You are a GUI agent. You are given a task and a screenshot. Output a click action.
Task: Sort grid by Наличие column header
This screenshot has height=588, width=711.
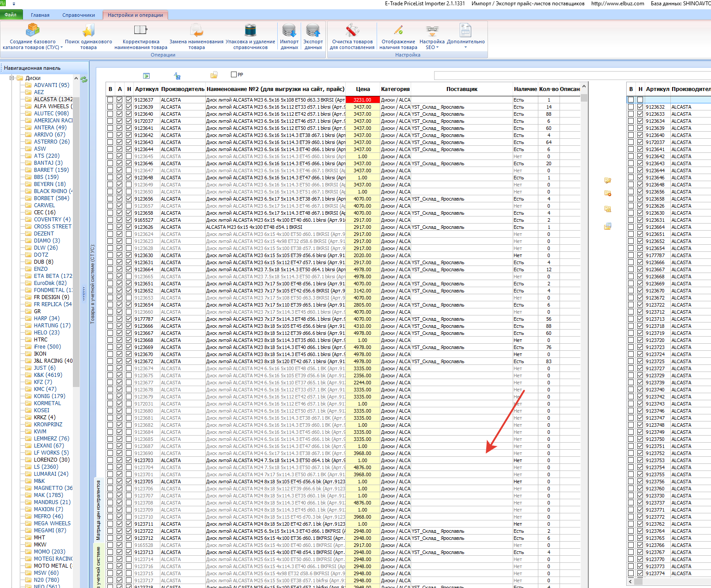point(526,89)
